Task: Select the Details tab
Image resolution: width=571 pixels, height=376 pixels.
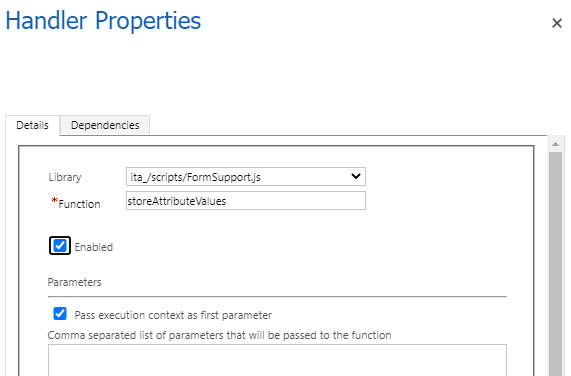Action: pyautogui.click(x=32, y=125)
